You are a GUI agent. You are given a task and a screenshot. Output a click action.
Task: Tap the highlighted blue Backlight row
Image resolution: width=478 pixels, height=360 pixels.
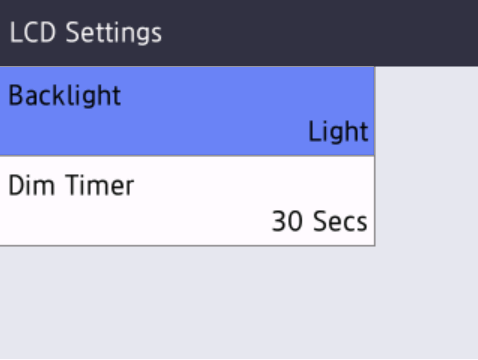click(x=187, y=111)
